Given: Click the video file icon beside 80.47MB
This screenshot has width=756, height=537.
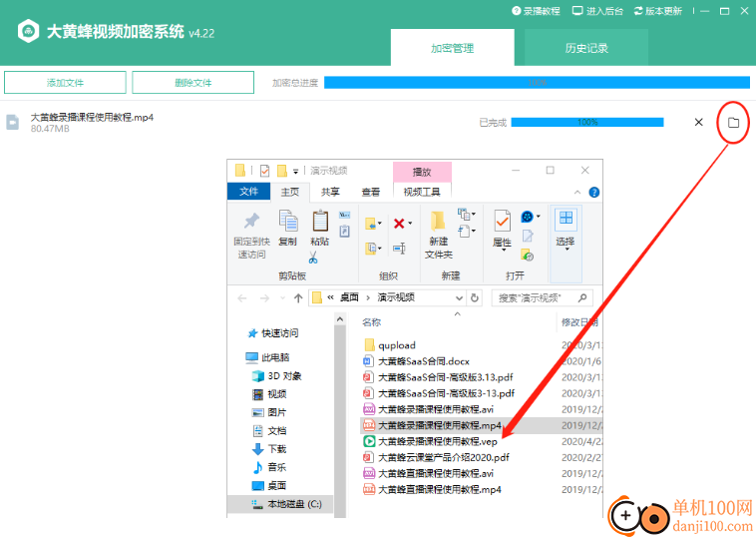Looking at the screenshot, I should click(x=13, y=123).
